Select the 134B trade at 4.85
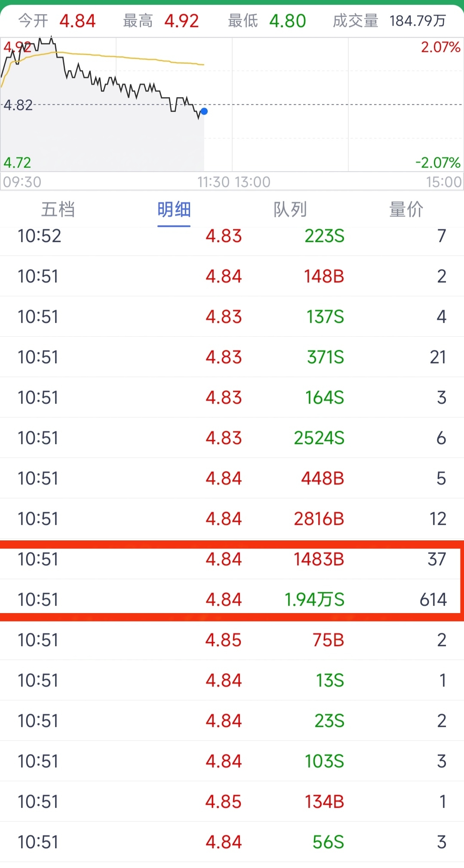This screenshot has height=868, width=464. [x=232, y=801]
